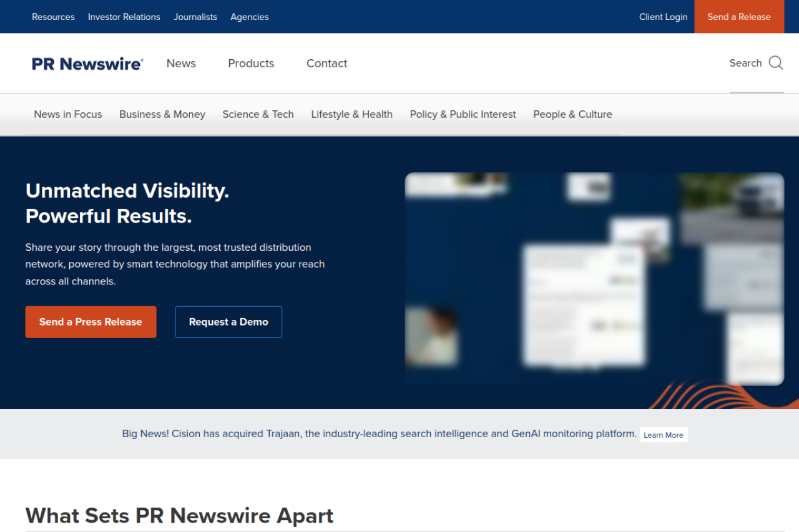Image resolution: width=799 pixels, height=532 pixels.
Task: Click Learn More about Trajaan acquisition
Action: pyautogui.click(x=664, y=435)
